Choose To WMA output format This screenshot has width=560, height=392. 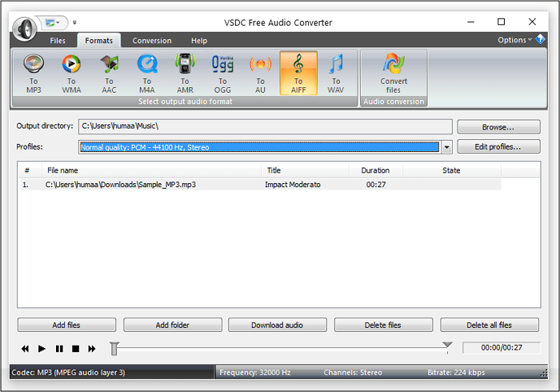pyautogui.click(x=71, y=73)
